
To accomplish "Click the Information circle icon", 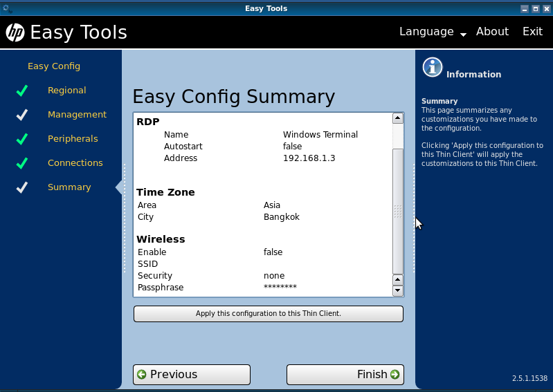I will 432,67.
